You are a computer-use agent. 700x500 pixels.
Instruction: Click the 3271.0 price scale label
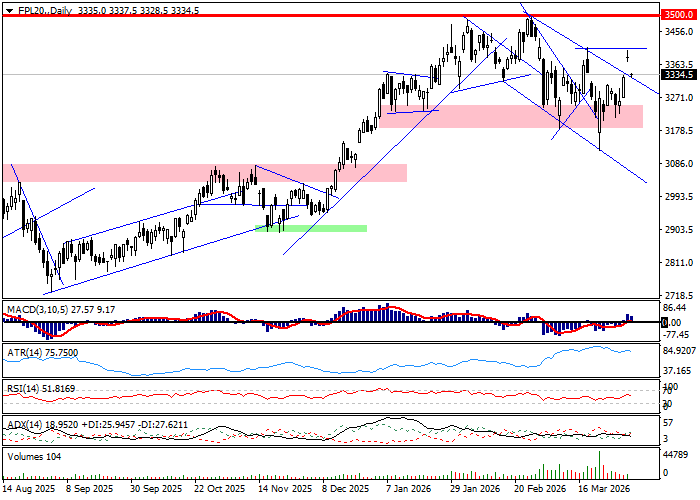point(679,97)
